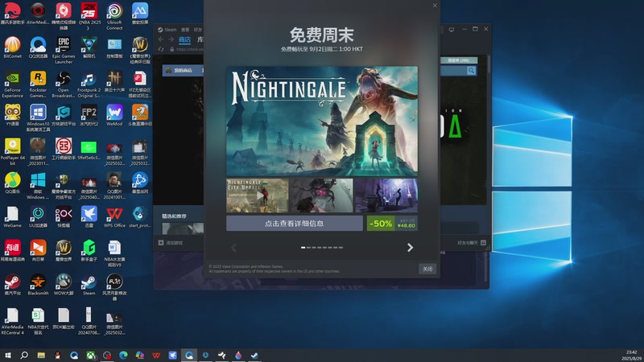Open the Steam menu in Steam window

pyautogui.click(x=167, y=30)
